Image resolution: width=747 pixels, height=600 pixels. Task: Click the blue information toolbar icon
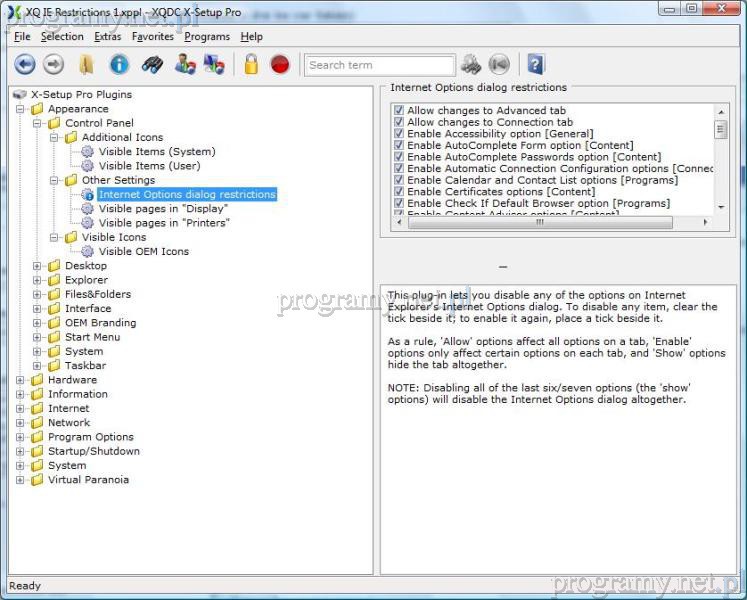point(119,65)
